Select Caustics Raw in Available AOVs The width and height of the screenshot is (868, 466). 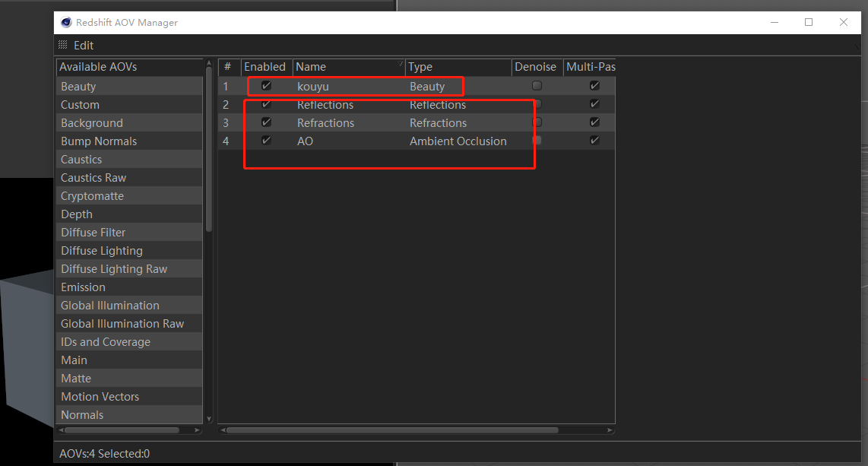point(129,178)
